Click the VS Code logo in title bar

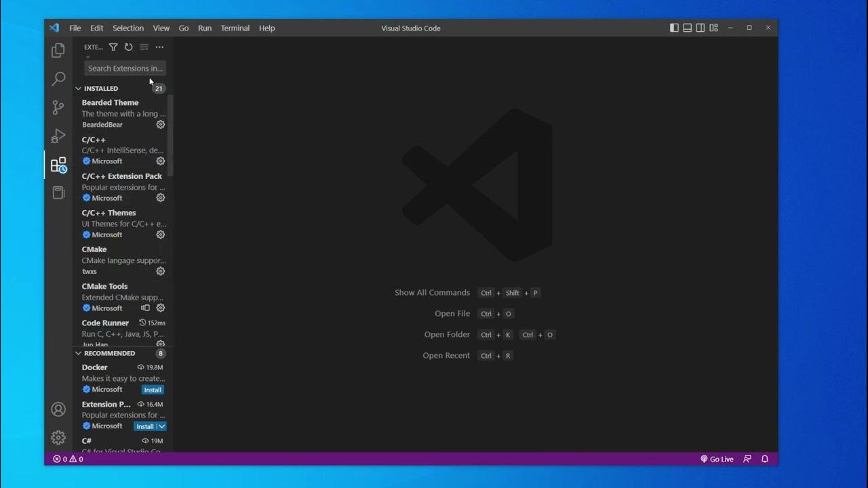pyautogui.click(x=54, y=28)
